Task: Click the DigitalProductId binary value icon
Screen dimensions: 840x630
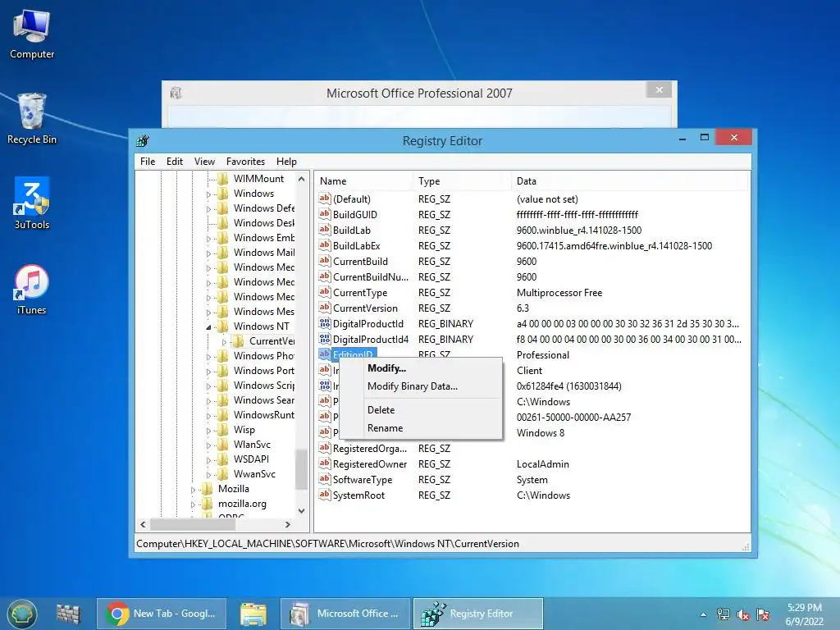Action: [x=325, y=323]
